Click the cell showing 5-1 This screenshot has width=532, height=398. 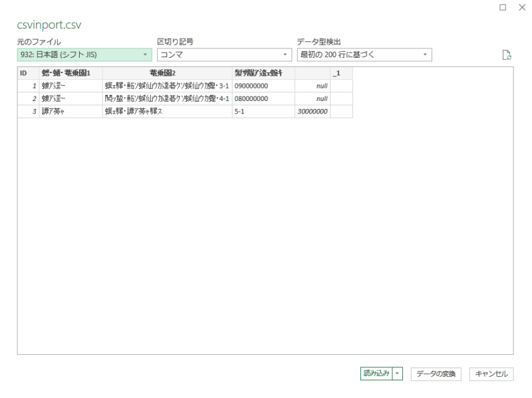coord(263,112)
